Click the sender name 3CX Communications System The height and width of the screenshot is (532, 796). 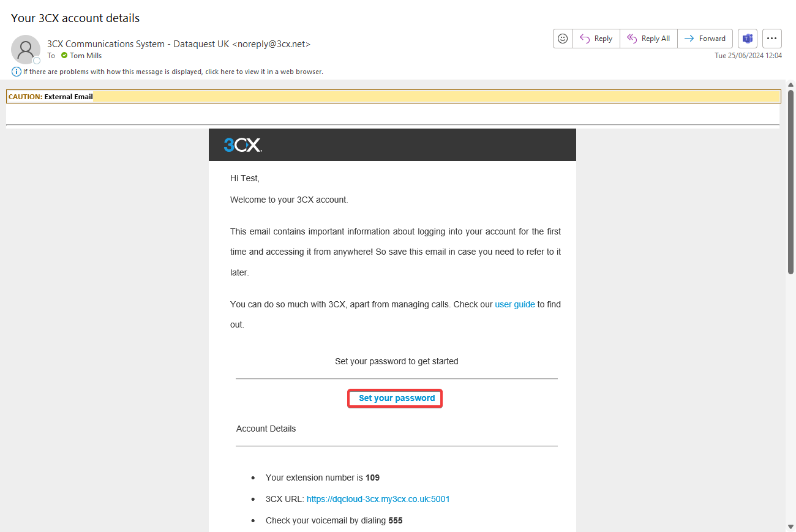(x=179, y=44)
